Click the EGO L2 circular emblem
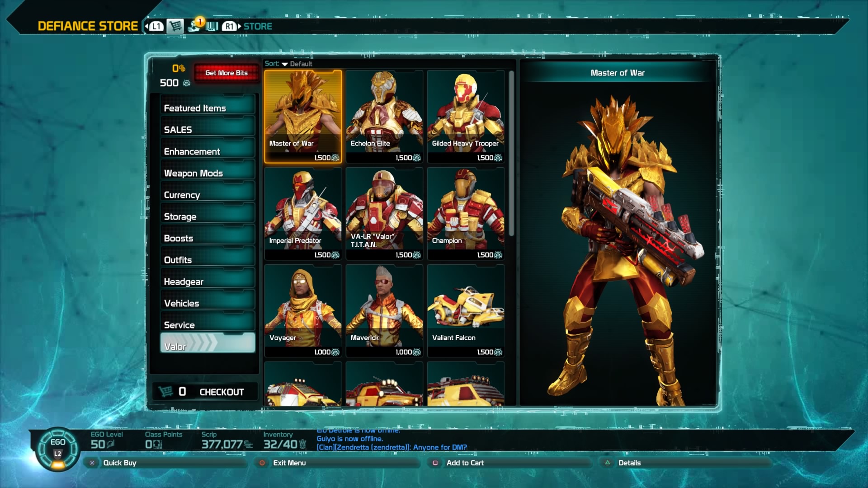This screenshot has width=868, height=488. click(57, 448)
